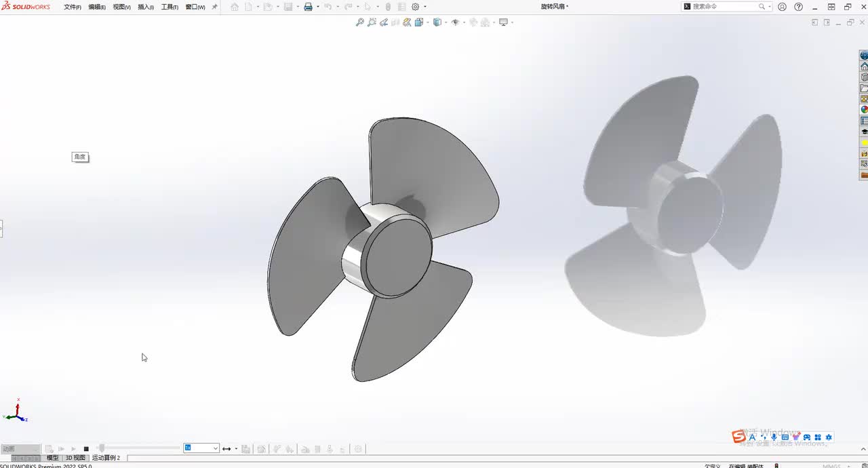Expand the View Settings dropdown arrow
The width and height of the screenshot is (868, 468).
tap(512, 22)
